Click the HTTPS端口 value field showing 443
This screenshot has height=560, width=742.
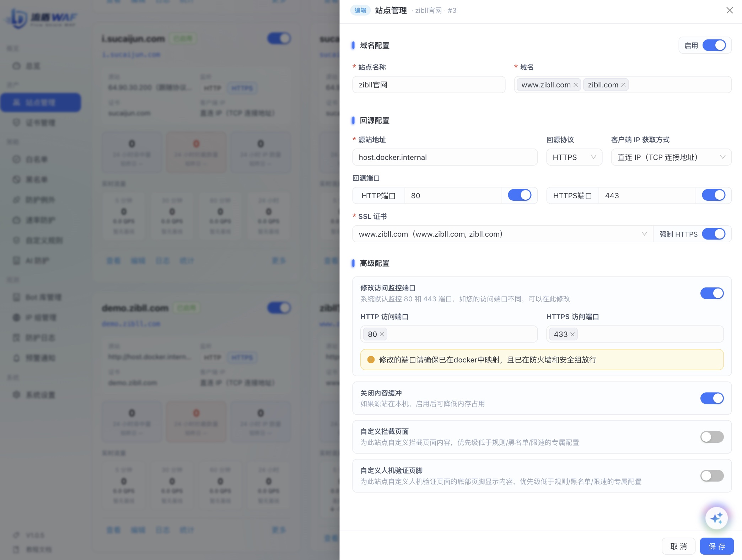pyautogui.click(x=647, y=195)
